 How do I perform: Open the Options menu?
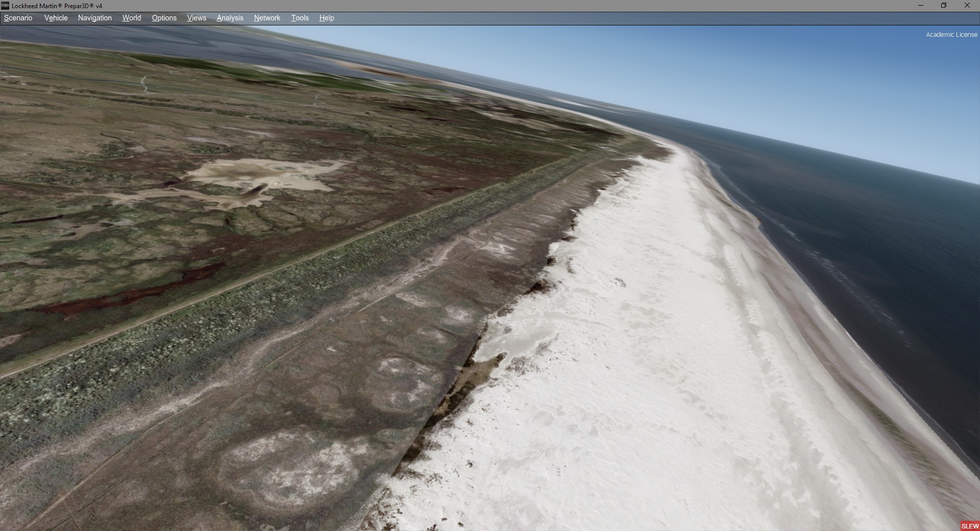[164, 18]
